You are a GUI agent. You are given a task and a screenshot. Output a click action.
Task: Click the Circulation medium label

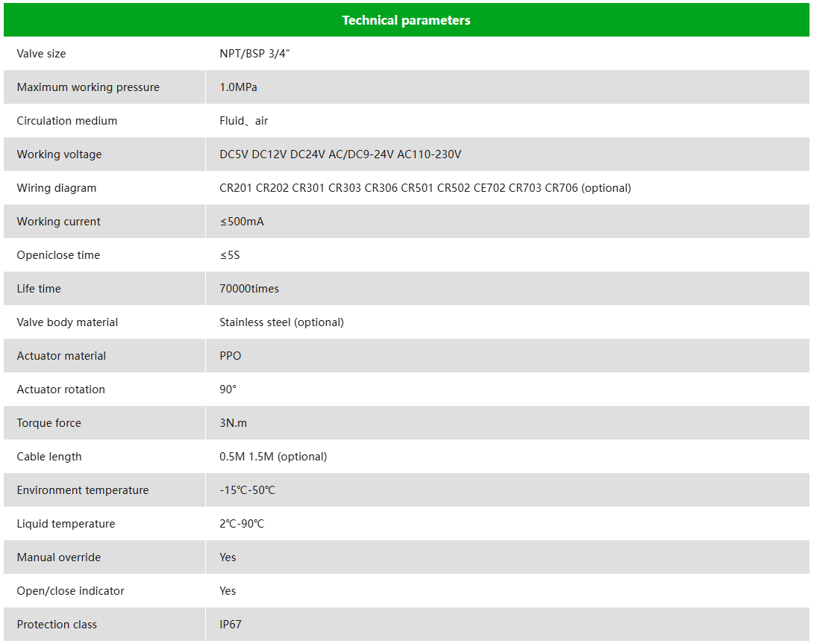point(67,121)
